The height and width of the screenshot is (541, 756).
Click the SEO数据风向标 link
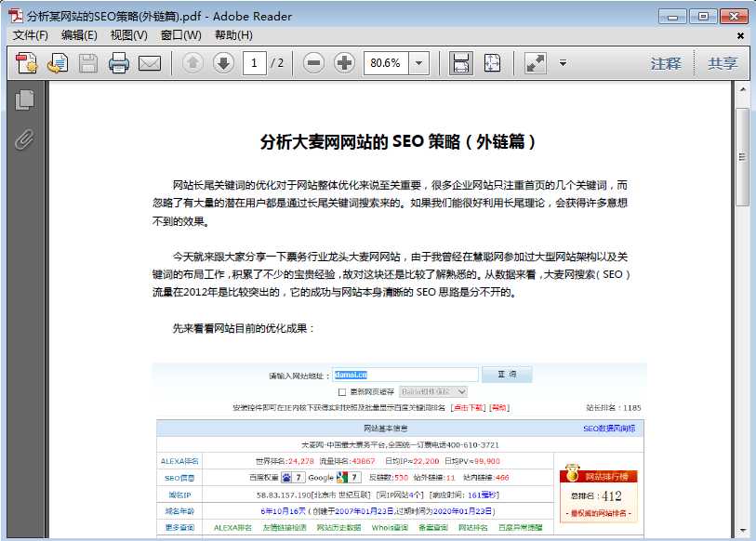(609, 429)
